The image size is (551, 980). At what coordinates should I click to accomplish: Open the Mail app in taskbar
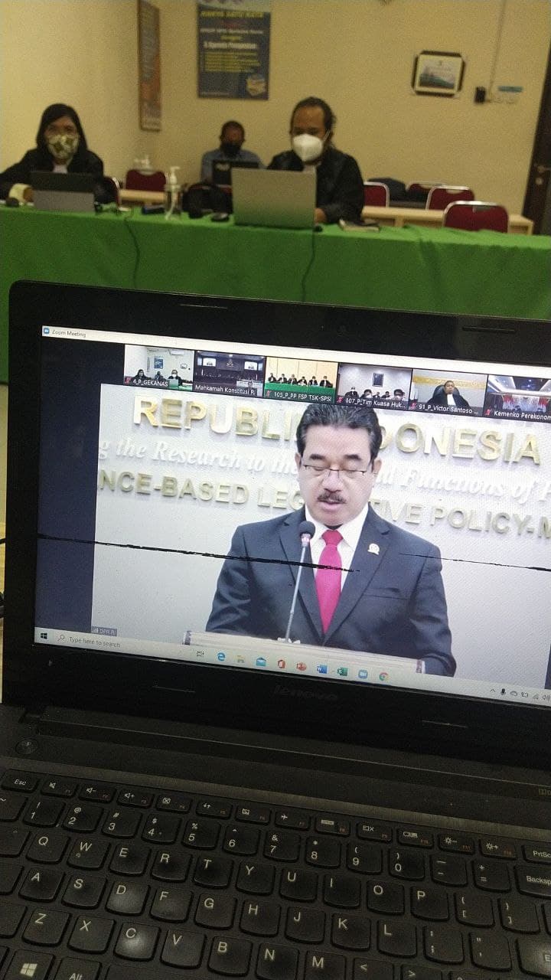point(261,661)
